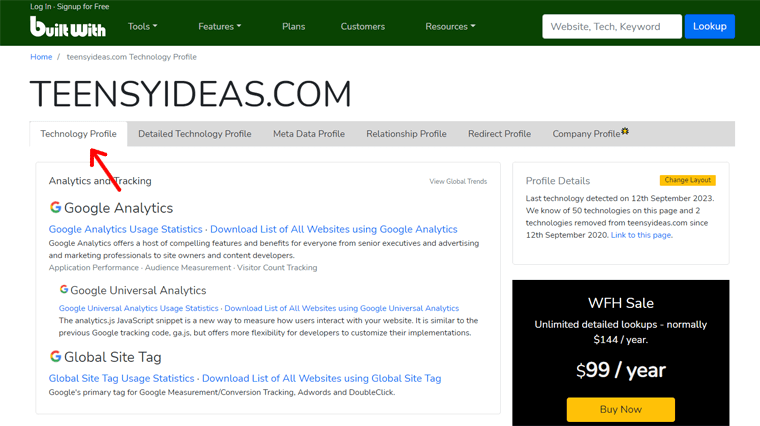Viewport: 760px width, 426px height.
Task: Click the gear badge on Company Profile
Action: click(625, 131)
